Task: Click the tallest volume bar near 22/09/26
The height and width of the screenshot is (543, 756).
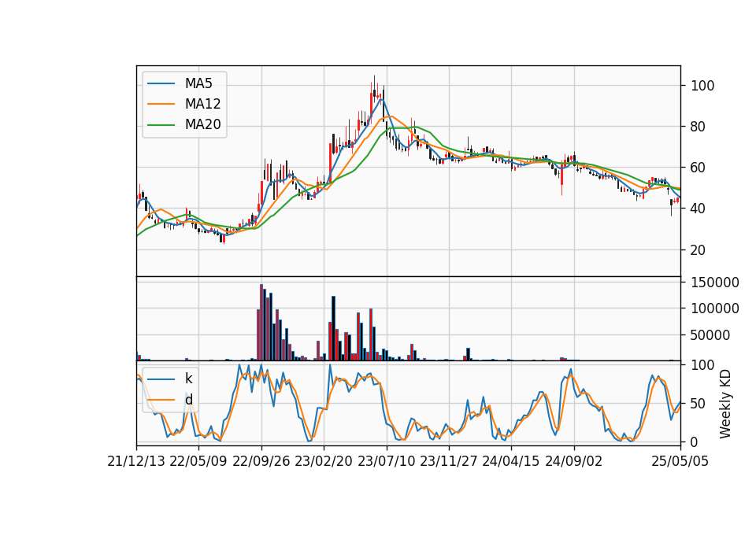Action: 261,323
